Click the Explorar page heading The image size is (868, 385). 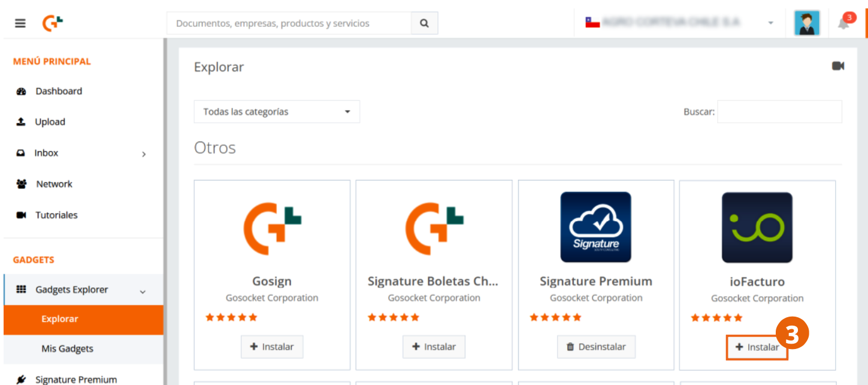(219, 67)
